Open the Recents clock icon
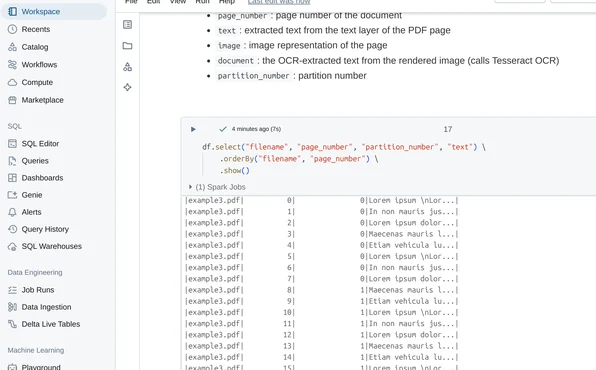The width and height of the screenshot is (596, 370). click(x=13, y=29)
